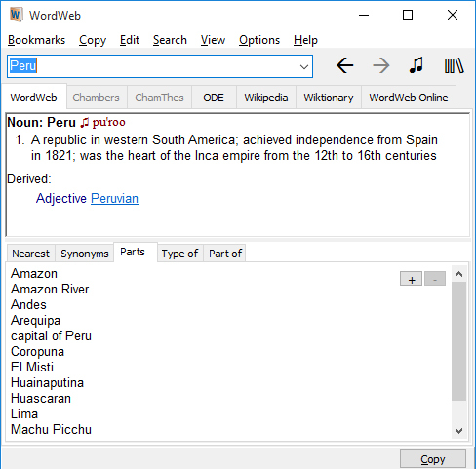
Task: Switch to the Wiktionary tab
Action: point(329,98)
